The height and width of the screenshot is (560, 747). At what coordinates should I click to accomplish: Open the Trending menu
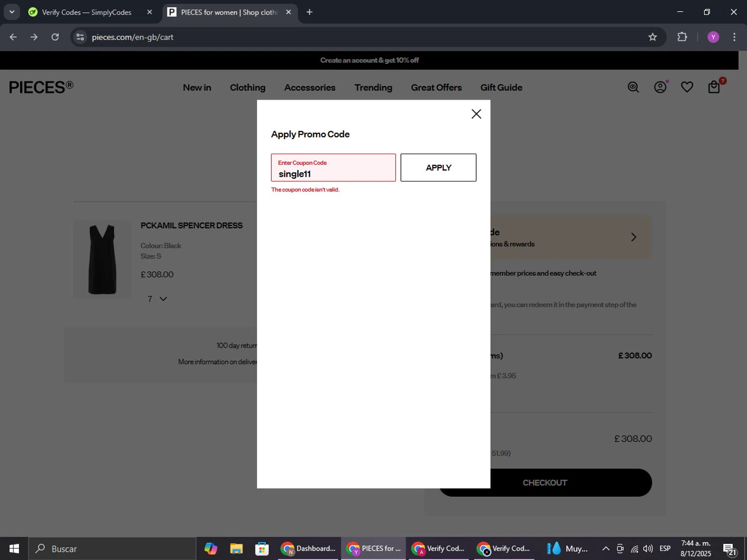[x=373, y=88]
